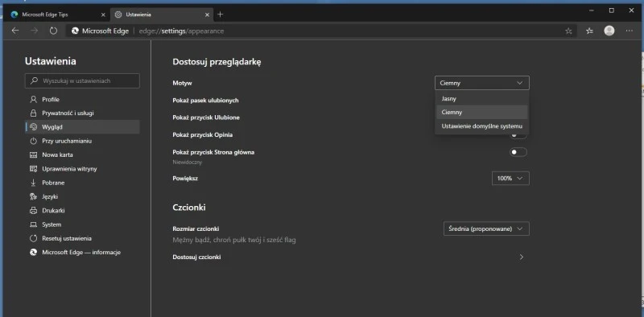
Task: Open Nowa karta settings
Action: 82,154
